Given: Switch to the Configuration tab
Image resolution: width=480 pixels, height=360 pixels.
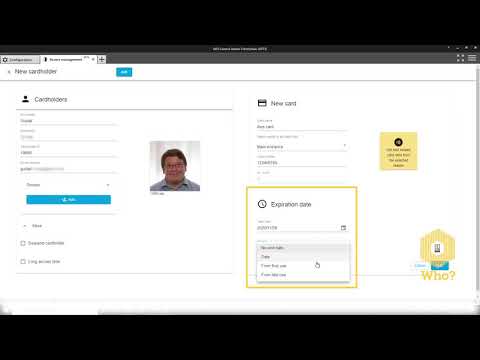Looking at the screenshot, I should tap(20, 60).
